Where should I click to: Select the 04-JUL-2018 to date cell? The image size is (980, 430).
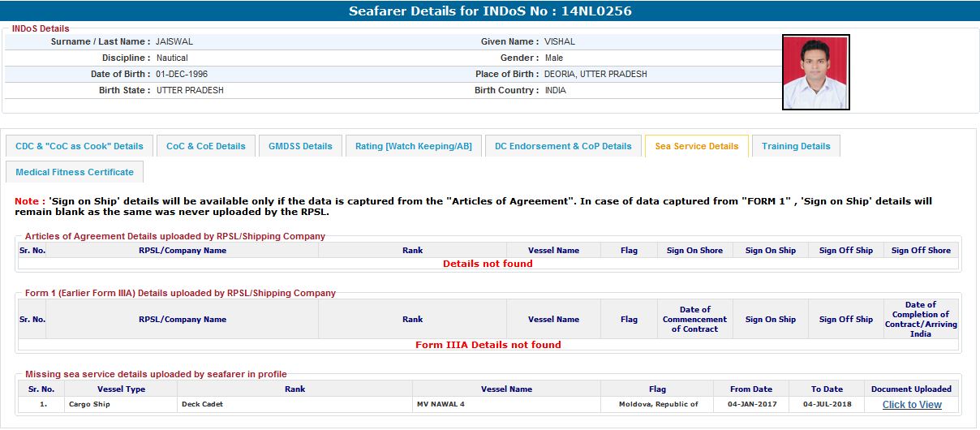pos(827,405)
